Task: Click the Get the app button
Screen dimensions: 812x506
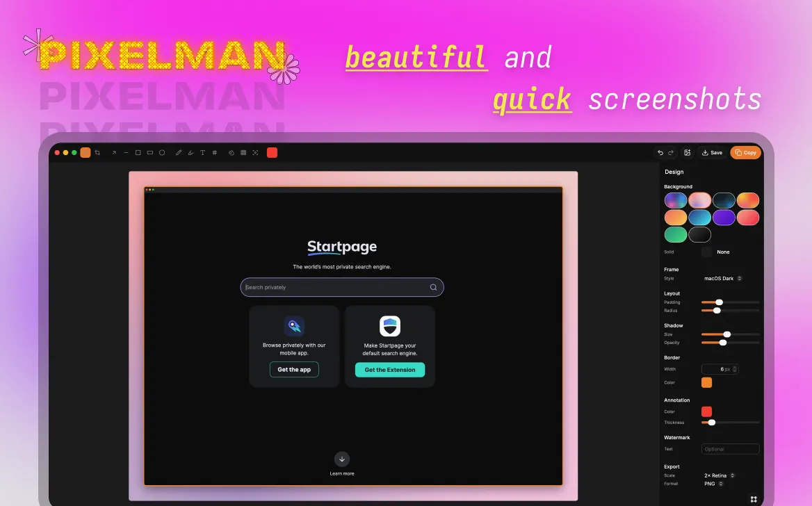Action: [x=294, y=370]
